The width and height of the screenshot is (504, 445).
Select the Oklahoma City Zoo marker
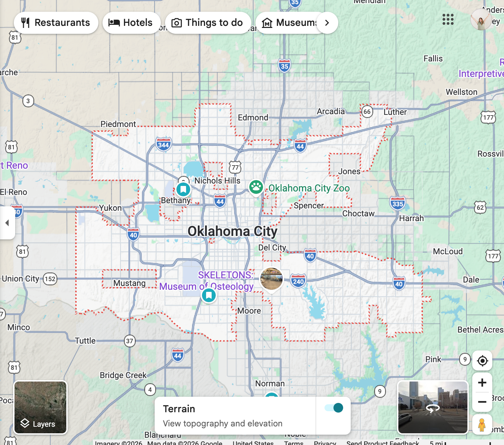pos(256,188)
